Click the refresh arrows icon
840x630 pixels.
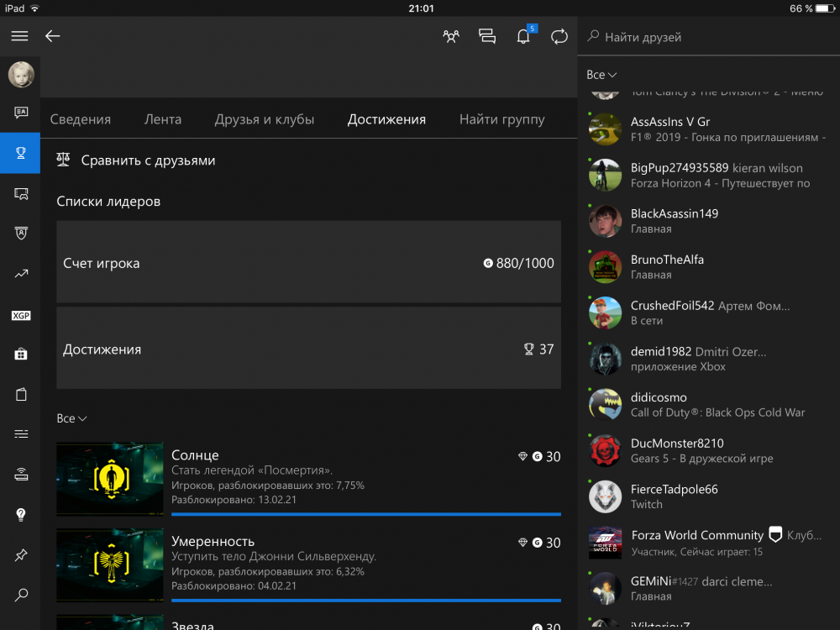point(559,36)
